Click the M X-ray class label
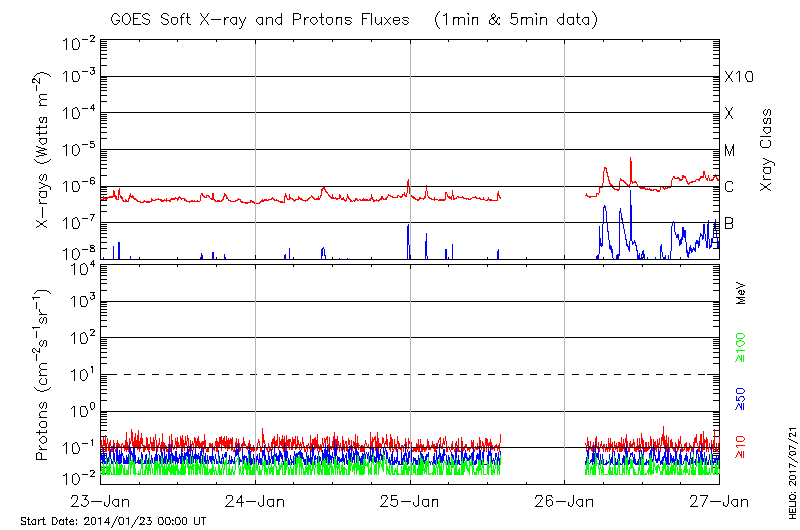Viewport: 800px width, 530px height. tap(730, 151)
